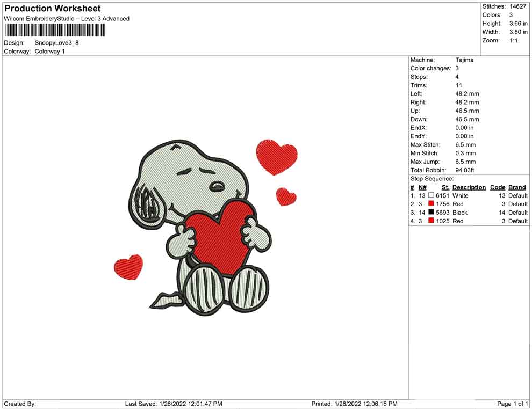532x409 pixels.
Task: Click the Left value '48.2 mm'
Action: [467, 93]
